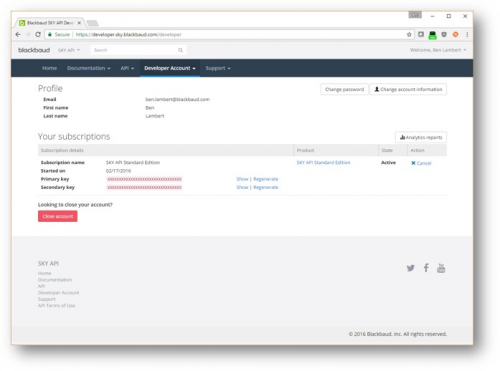Bookmark the page with the star icon
This screenshot has width=500, height=371.
pyautogui.click(x=409, y=34)
